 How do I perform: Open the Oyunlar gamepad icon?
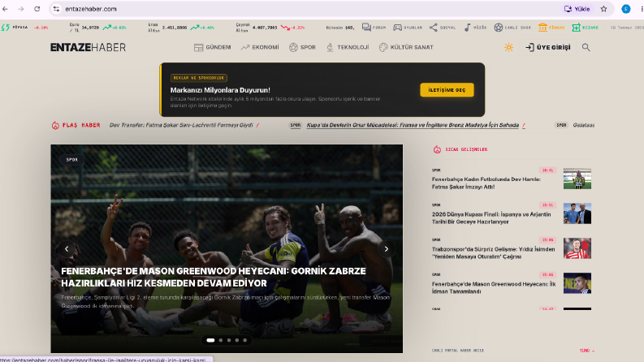pyautogui.click(x=398, y=28)
